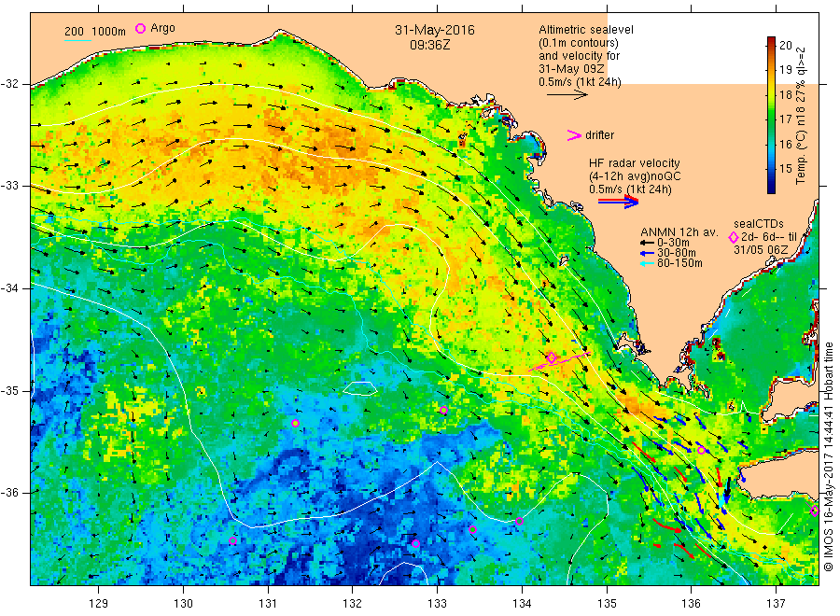Select Argo float marker near 36.4S 133.4E
Viewport: 840px width, 616px height.
[472, 530]
